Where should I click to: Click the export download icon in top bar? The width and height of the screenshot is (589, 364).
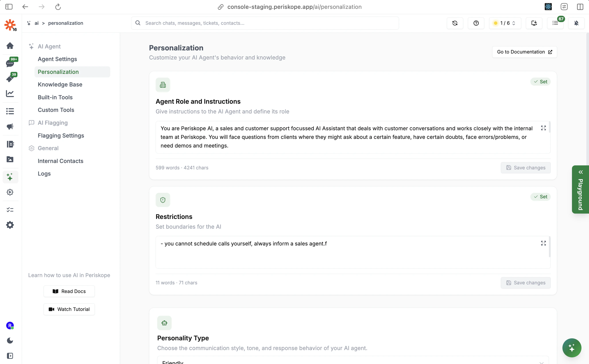point(534,23)
